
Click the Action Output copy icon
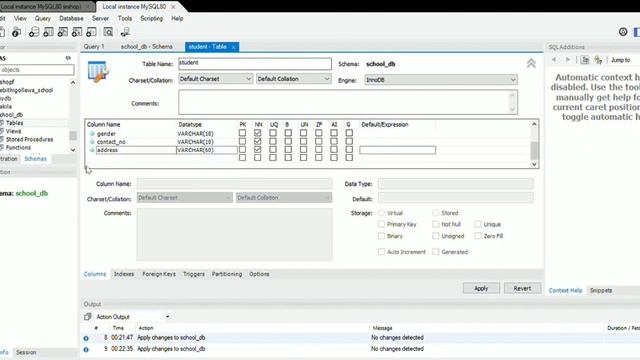point(87,317)
